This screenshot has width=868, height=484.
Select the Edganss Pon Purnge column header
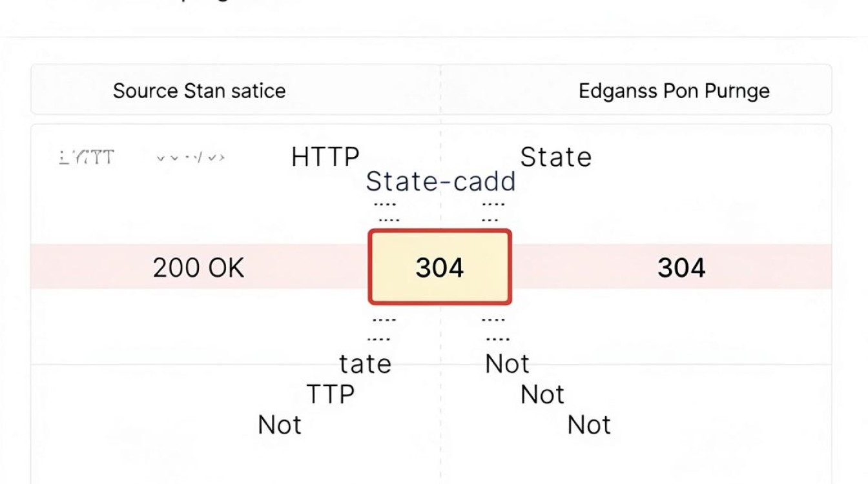pyautogui.click(x=674, y=91)
